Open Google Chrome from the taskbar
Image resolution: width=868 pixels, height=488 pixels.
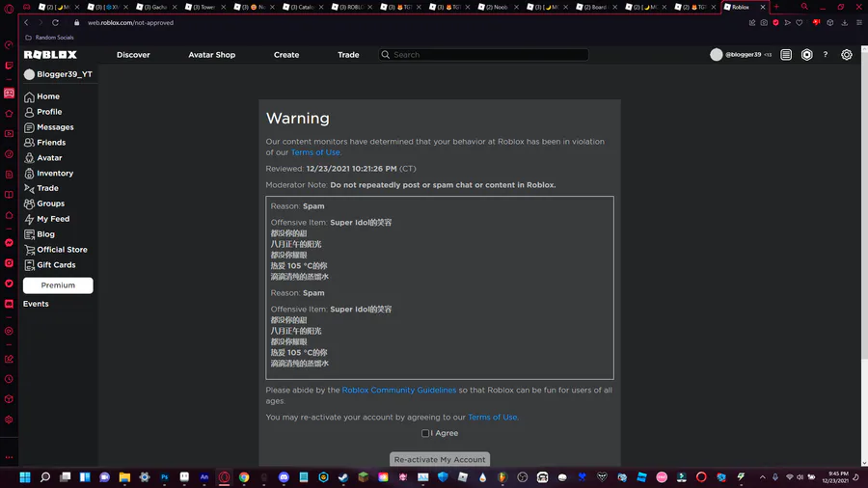point(244,477)
